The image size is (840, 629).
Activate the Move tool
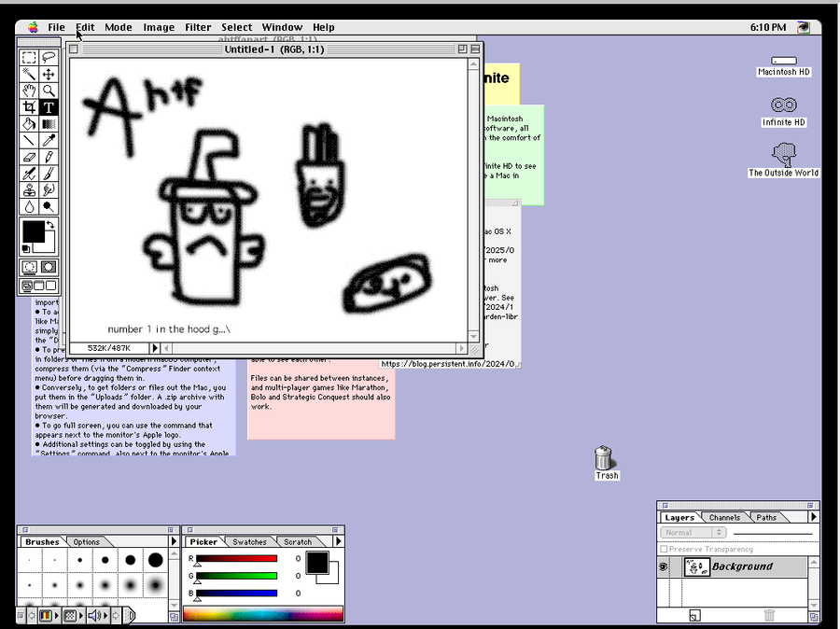pyautogui.click(x=49, y=74)
